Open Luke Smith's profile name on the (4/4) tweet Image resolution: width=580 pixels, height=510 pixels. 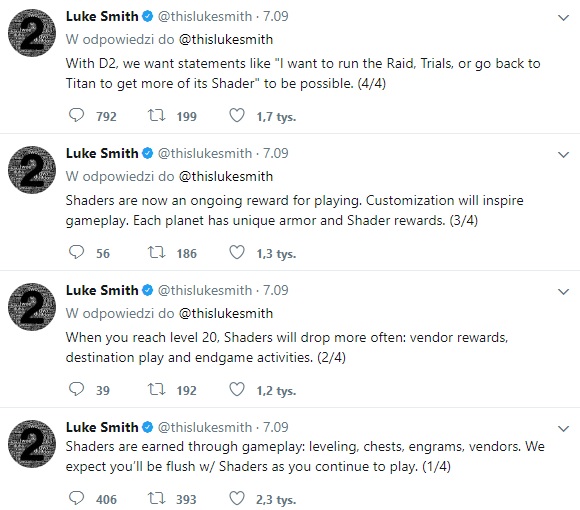tap(102, 16)
